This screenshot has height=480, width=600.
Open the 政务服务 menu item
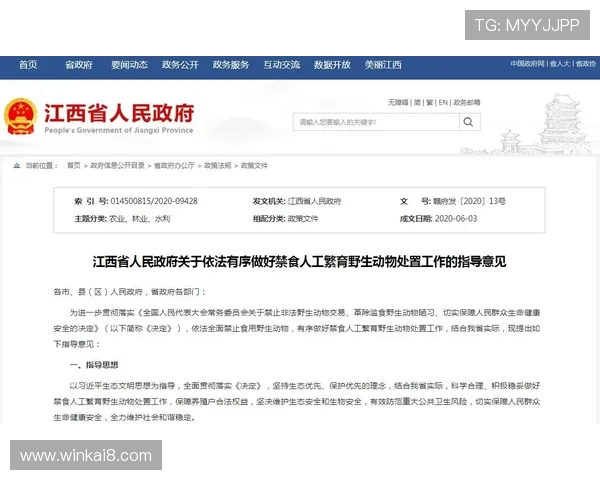231,65
